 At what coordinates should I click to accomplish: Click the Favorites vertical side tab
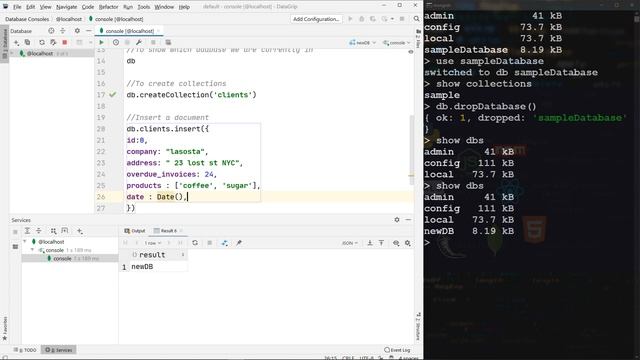click(x=5, y=328)
